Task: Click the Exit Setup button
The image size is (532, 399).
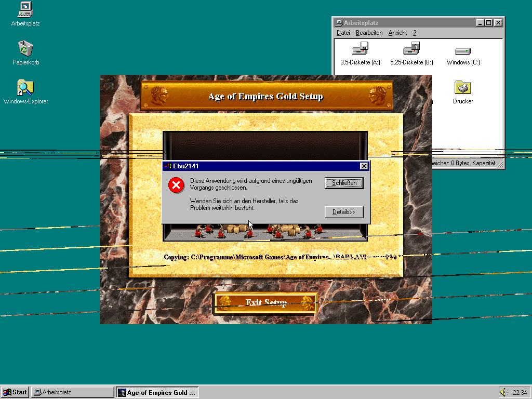Action: point(267,303)
